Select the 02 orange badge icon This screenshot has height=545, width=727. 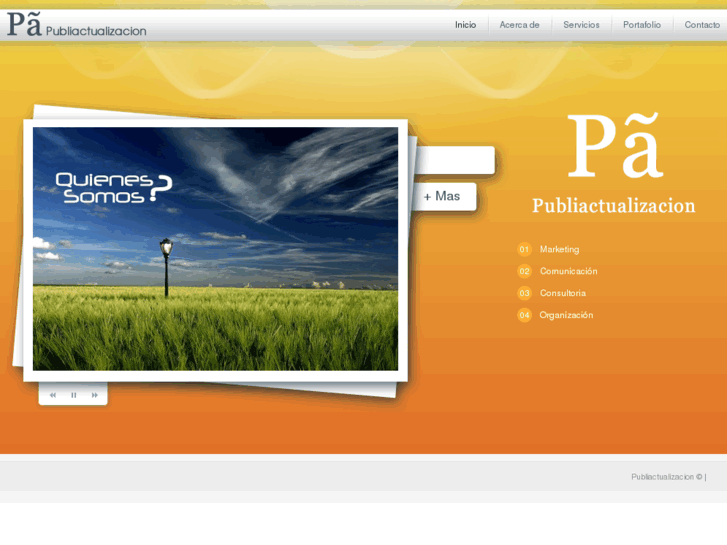click(524, 271)
